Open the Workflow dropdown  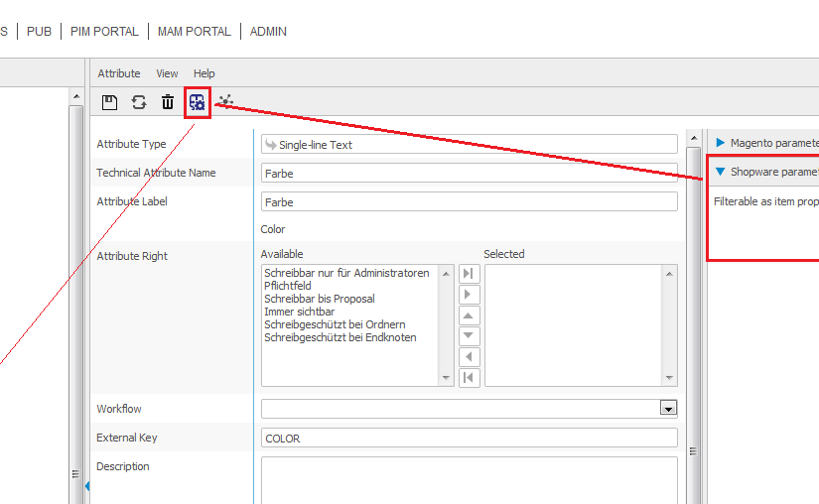(x=668, y=409)
